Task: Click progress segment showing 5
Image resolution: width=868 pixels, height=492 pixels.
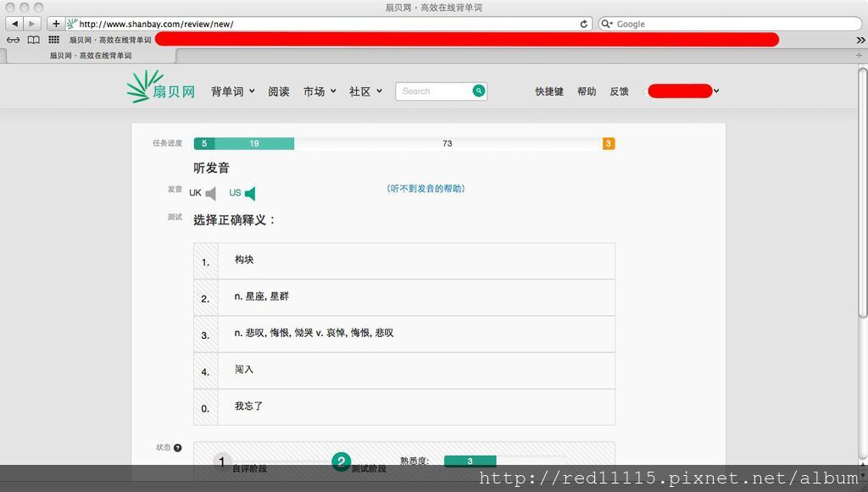Action: point(204,144)
